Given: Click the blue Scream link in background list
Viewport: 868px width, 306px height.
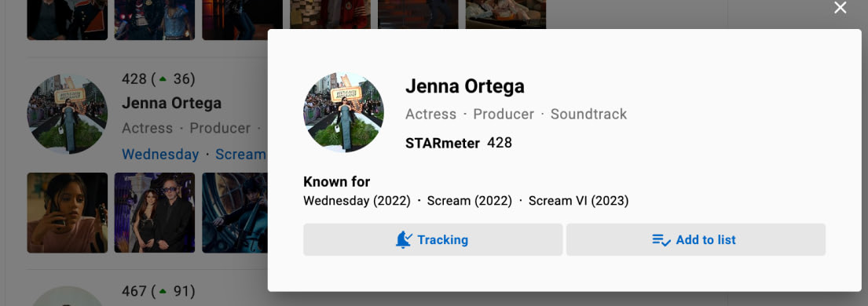Looking at the screenshot, I should [x=241, y=155].
